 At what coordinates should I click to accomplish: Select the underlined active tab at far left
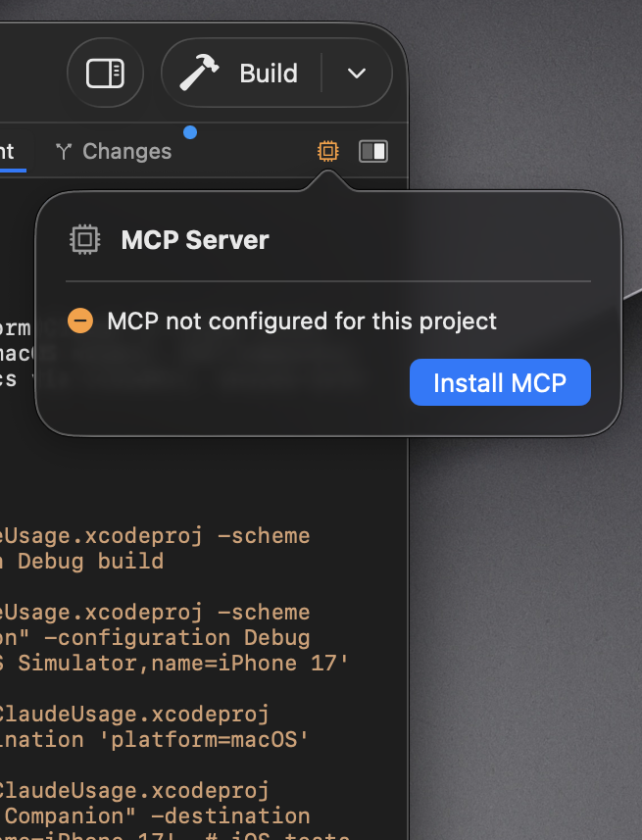pos(10,151)
